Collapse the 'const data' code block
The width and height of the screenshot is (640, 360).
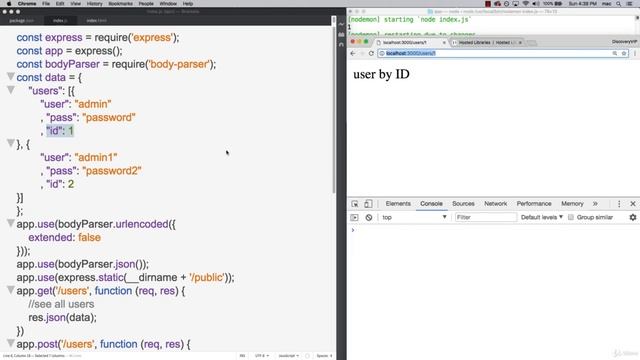click(x=11, y=77)
